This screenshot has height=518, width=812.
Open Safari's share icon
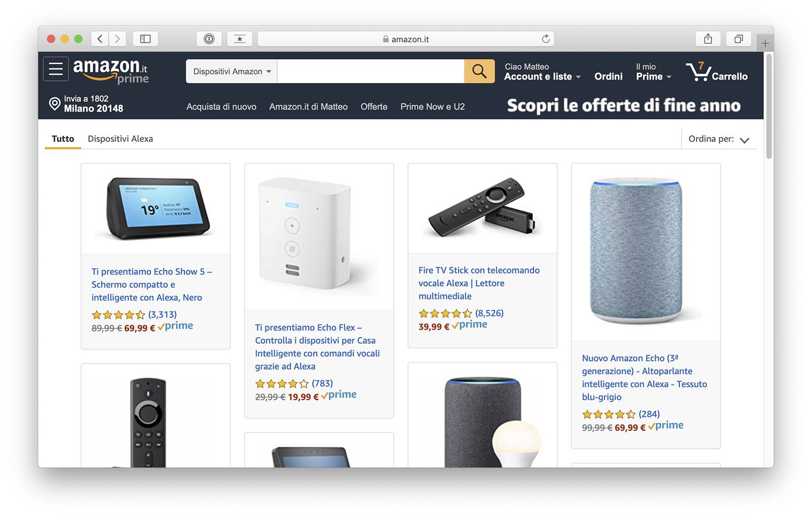[708, 39]
